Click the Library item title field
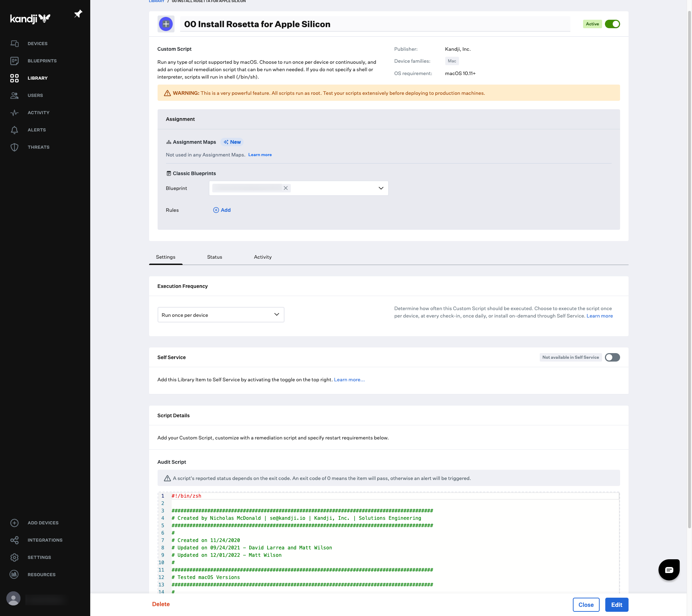This screenshot has width=692, height=616. [x=374, y=24]
